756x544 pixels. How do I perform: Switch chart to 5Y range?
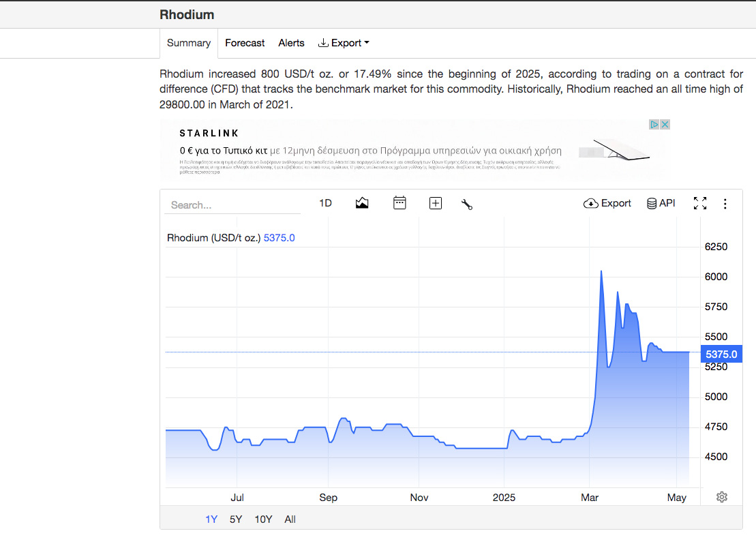pyautogui.click(x=236, y=519)
